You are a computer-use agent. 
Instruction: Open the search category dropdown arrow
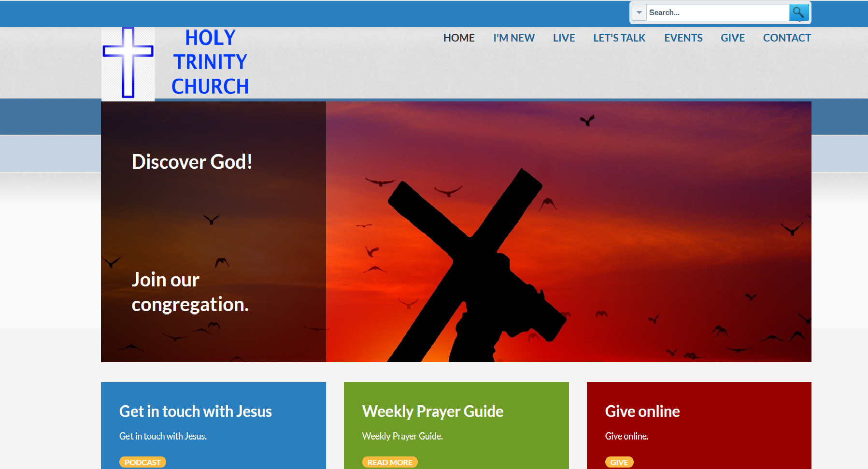639,12
